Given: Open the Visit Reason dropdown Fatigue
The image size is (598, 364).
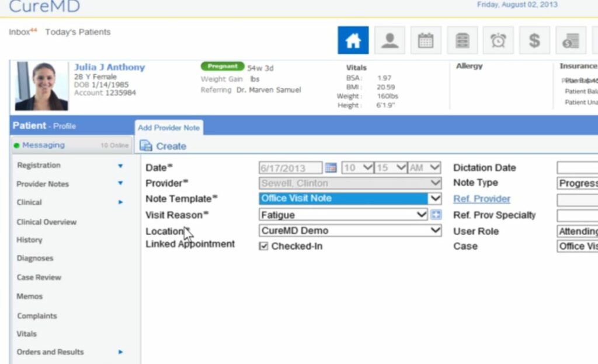Looking at the screenshot, I should [x=343, y=215].
